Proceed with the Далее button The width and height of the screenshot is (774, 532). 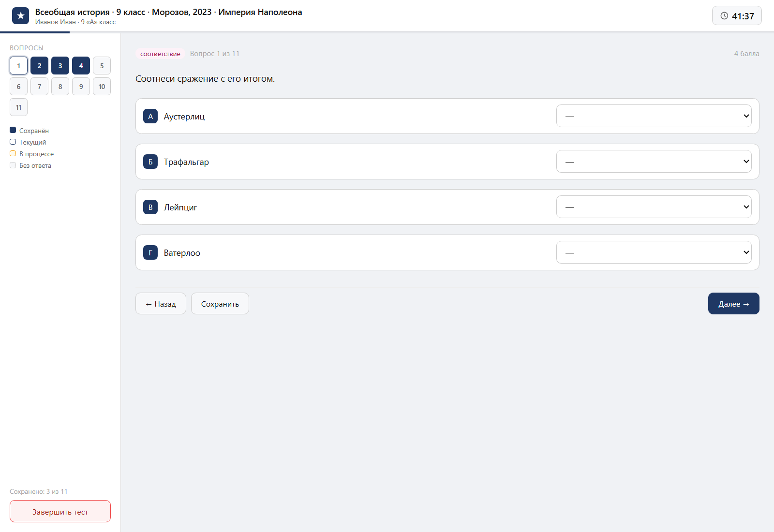click(733, 304)
